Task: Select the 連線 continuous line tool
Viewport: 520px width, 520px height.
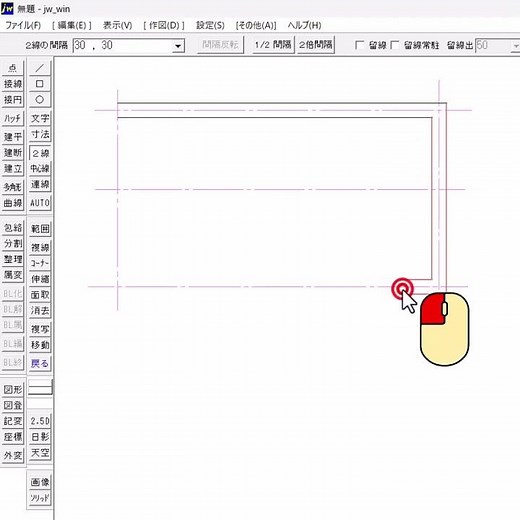Action: [x=40, y=184]
